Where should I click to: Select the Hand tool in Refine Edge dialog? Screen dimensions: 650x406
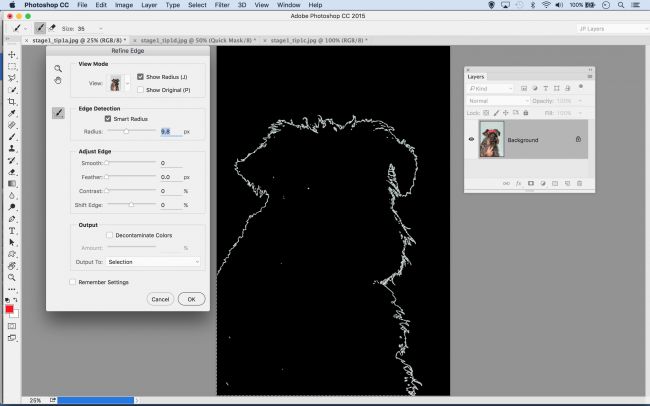59,80
